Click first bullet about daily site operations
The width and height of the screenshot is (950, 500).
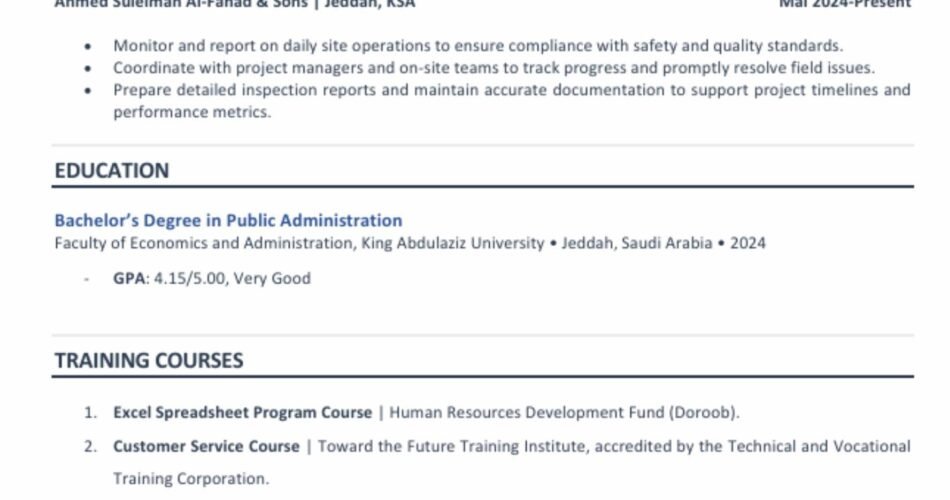pyautogui.click(x=478, y=46)
